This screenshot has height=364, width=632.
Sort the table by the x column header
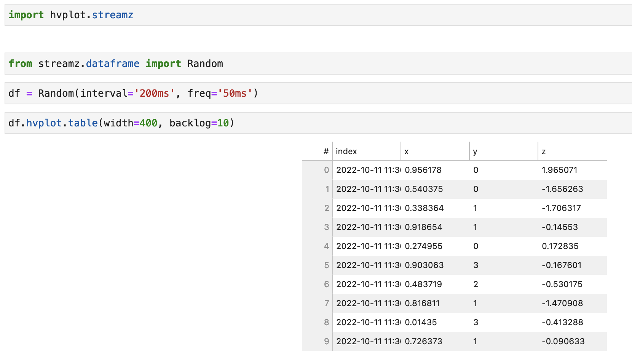point(406,151)
